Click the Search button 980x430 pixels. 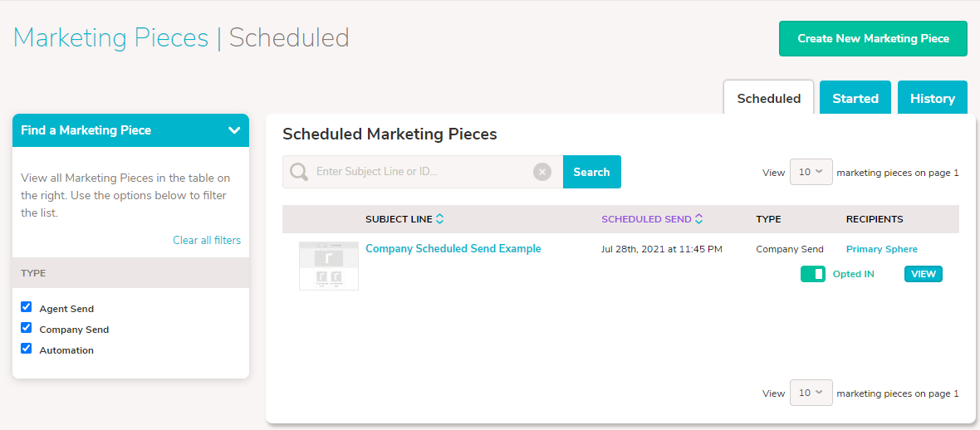[592, 172]
